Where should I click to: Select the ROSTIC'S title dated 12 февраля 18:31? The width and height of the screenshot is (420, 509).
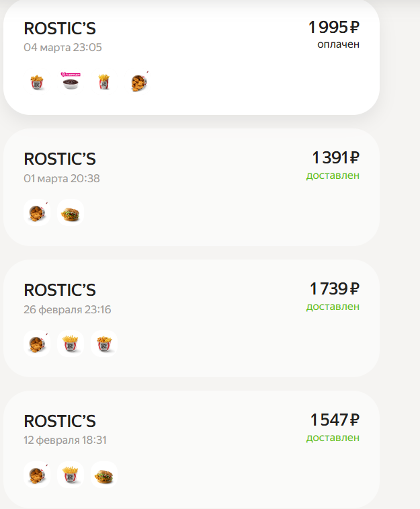(x=60, y=421)
